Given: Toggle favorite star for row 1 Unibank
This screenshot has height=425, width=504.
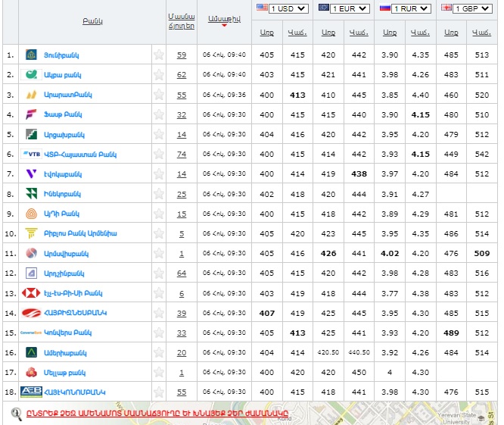Looking at the screenshot, I should (159, 55).
